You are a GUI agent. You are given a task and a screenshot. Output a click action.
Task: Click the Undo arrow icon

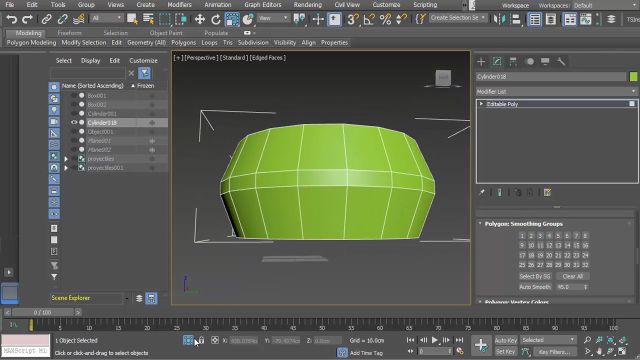coord(12,19)
